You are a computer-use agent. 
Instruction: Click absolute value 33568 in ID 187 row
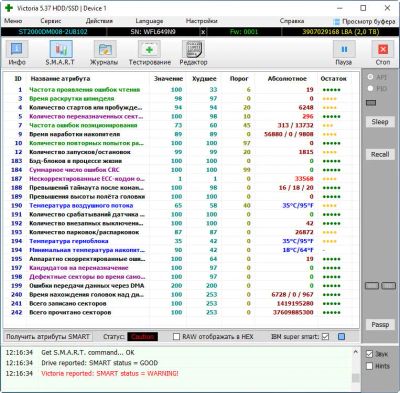304,179
